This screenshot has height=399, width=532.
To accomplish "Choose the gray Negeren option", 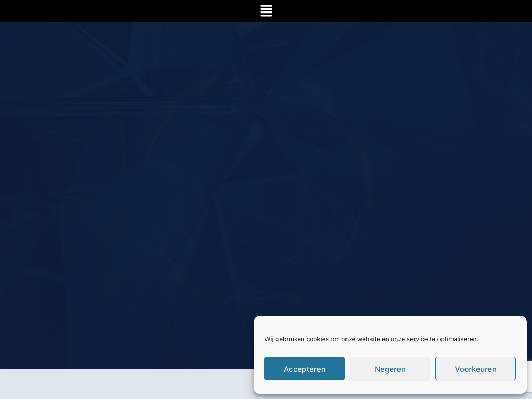I will click(390, 369).
